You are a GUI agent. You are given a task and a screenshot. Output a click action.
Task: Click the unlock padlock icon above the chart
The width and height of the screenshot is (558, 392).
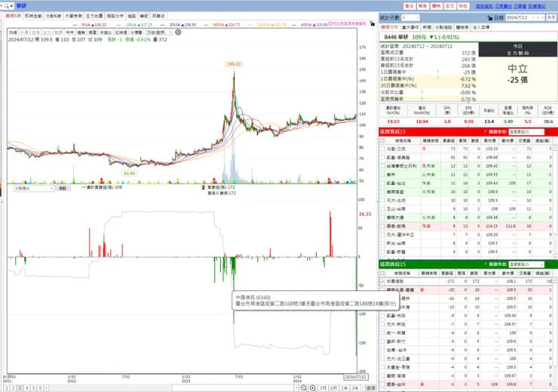point(372,24)
